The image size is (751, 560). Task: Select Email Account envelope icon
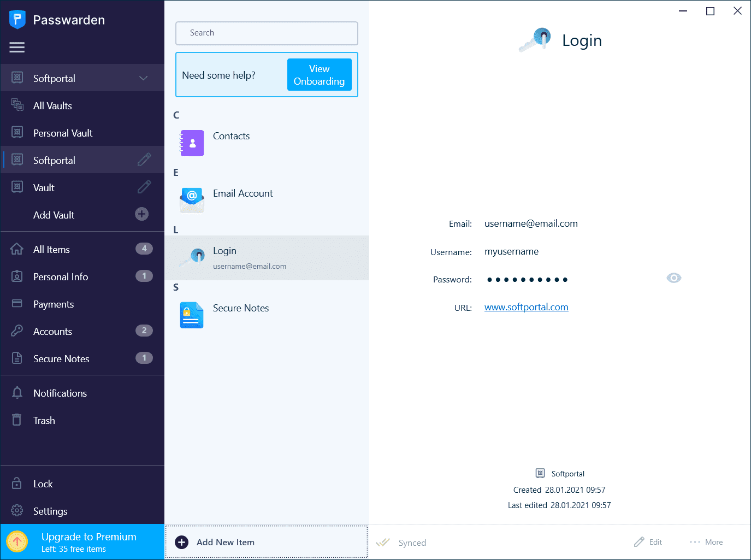tap(192, 201)
